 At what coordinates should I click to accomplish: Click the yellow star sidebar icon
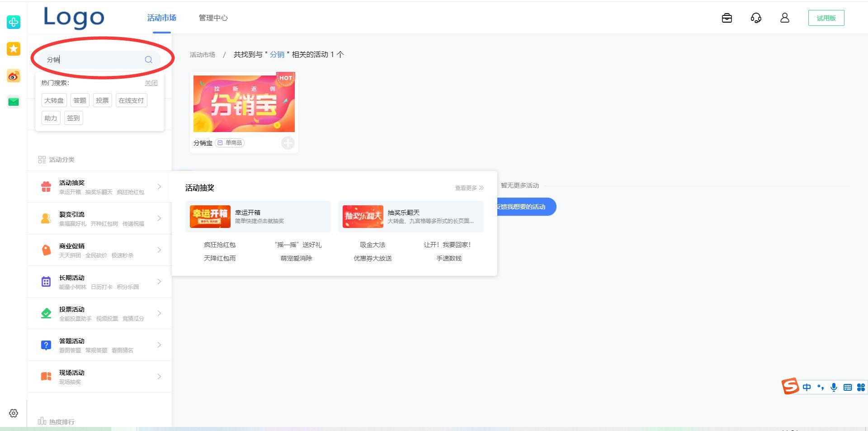click(x=14, y=49)
